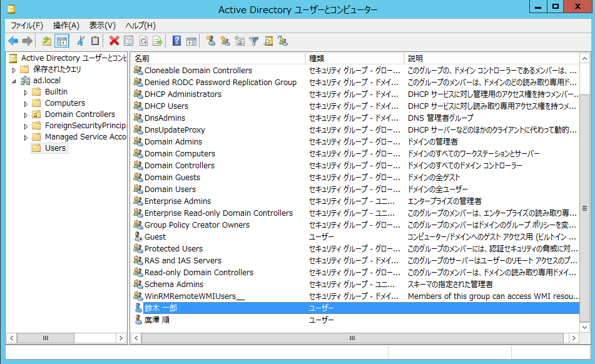The height and width of the screenshot is (364, 595).
Task: Go back with the blue Back arrow
Action: 13,41
